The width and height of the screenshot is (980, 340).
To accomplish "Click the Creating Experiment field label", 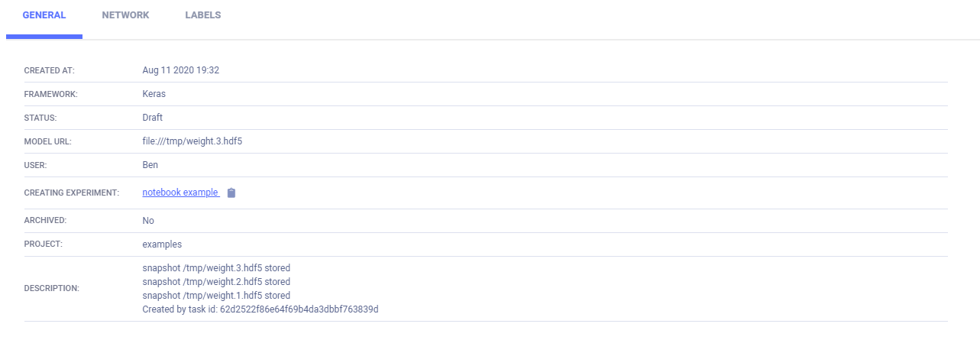I will [x=72, y=193].
